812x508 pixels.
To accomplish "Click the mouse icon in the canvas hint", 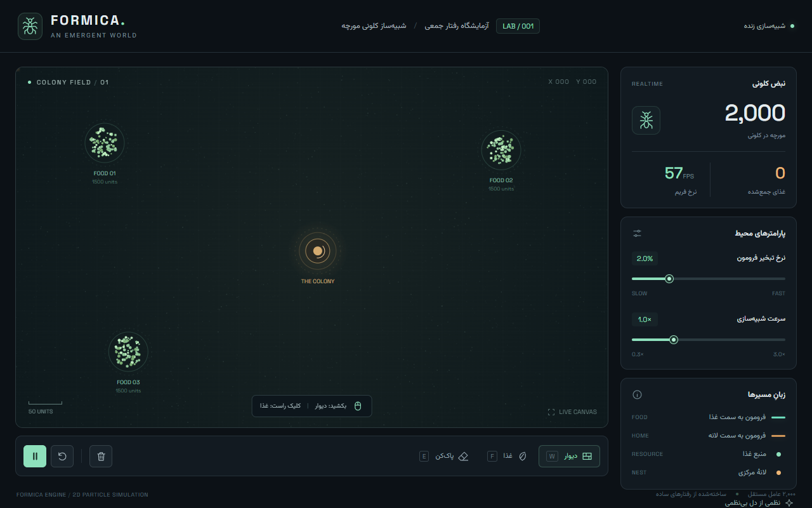I will pos(358,406).
